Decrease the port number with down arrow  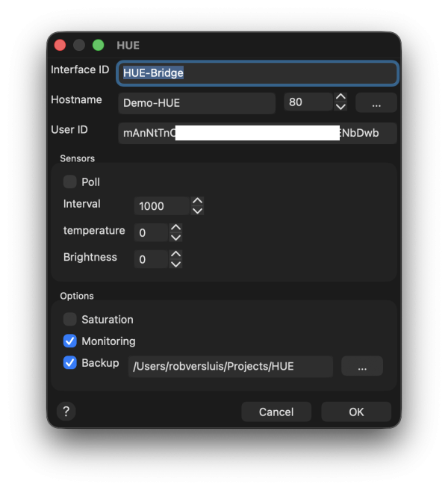point(340,107)
